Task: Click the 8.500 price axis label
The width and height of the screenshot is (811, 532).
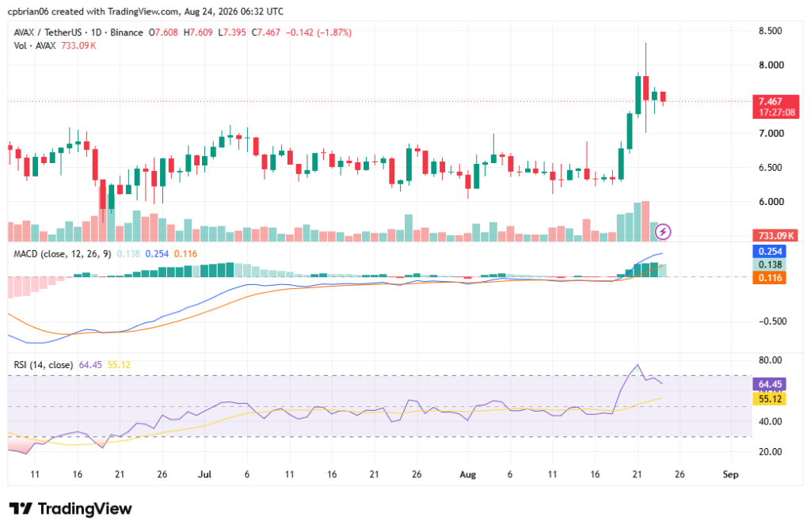Action: pos(770,31)
